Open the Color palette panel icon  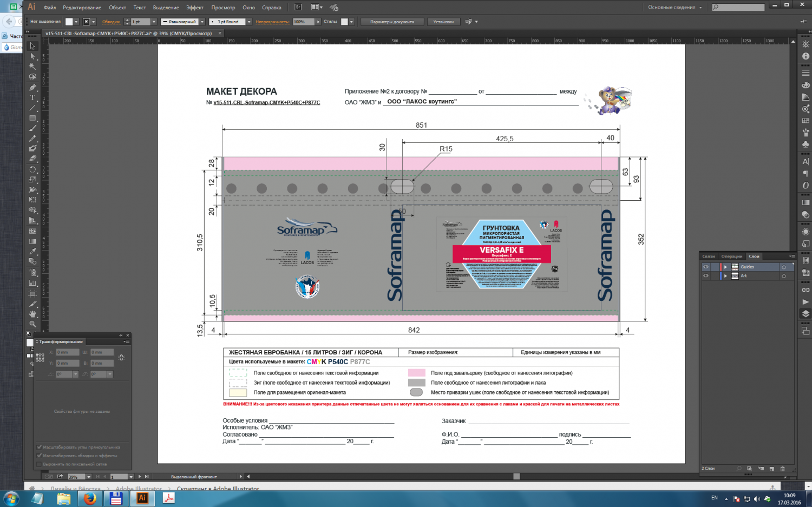[x=806, y=85]
